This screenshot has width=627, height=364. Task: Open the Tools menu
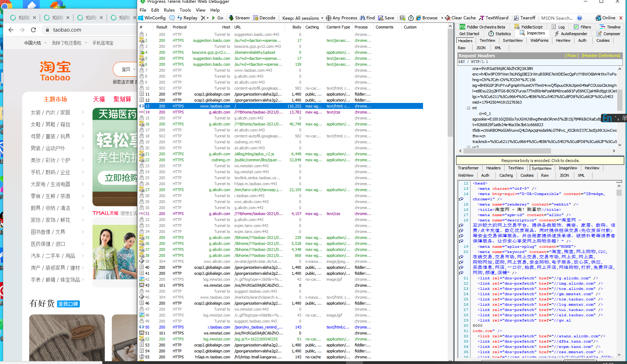pyautogui.click(x=185, y=10)
